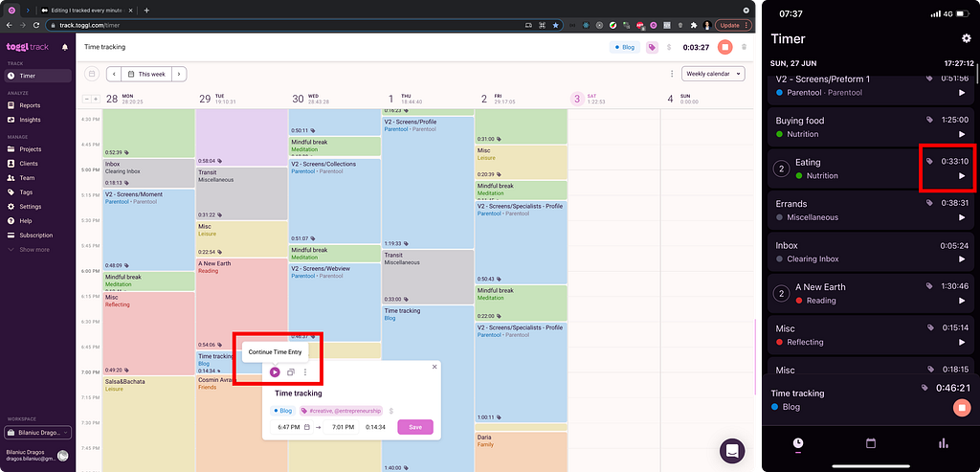Click the round calendar icon beside week navigation

91,74
